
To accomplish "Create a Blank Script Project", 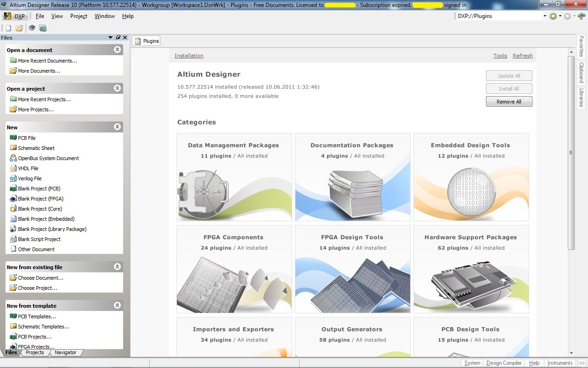I will pos(39,239).
